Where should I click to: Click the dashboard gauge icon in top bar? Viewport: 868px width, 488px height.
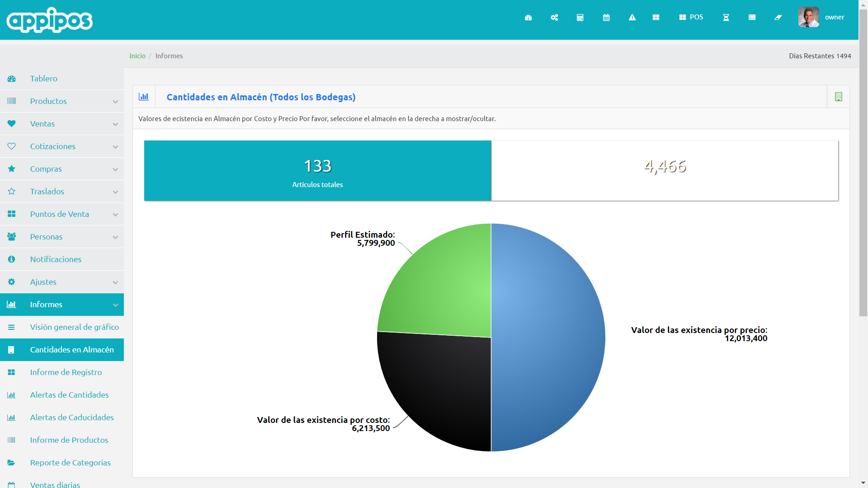(x=528, y=18)
